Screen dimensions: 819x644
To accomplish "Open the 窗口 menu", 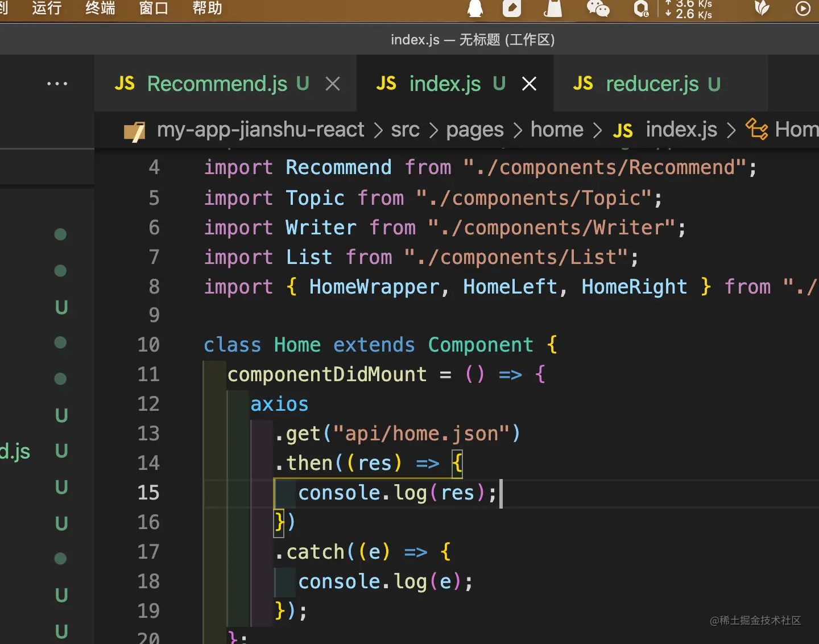I will pos(154,8).
